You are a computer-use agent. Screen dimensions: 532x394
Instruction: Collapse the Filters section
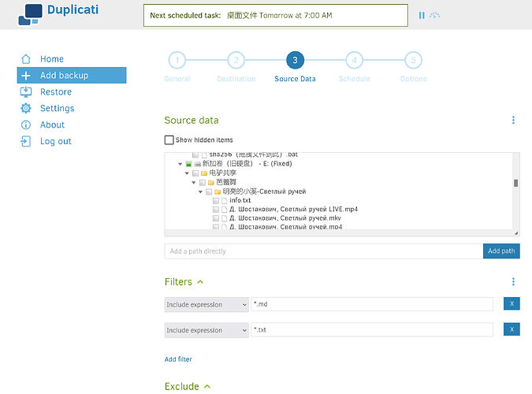[200, 281]
